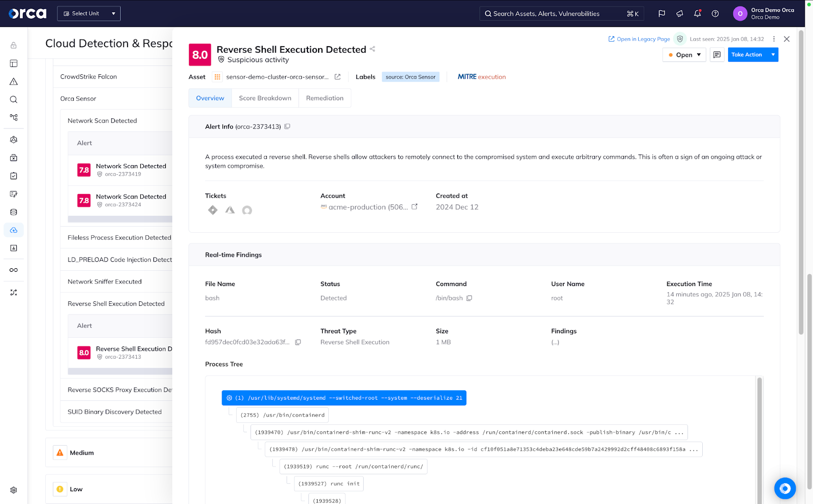Click the Search Assets, Alerts field
813x504 pixels.
coord(554,14)
